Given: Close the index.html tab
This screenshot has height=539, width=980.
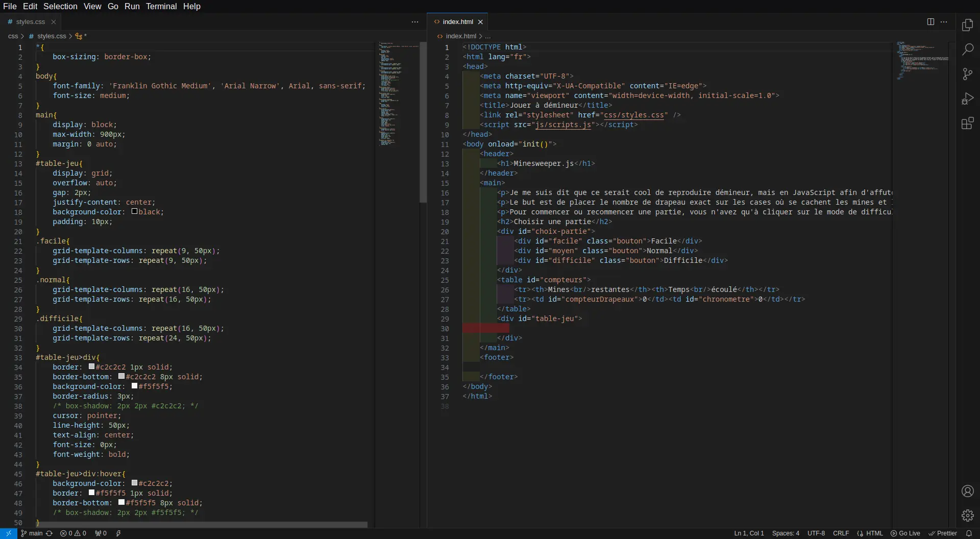Looking at the screenshot, I should (x=480, y=22).
